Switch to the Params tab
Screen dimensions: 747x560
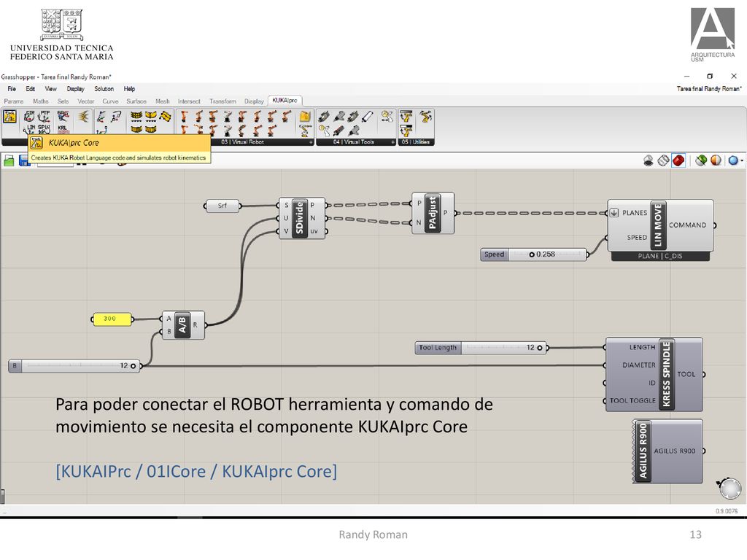[x=14, y=101]
